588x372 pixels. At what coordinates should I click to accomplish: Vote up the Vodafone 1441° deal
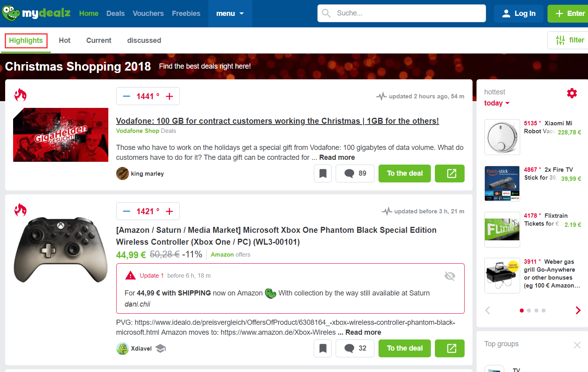coord(169,96)
